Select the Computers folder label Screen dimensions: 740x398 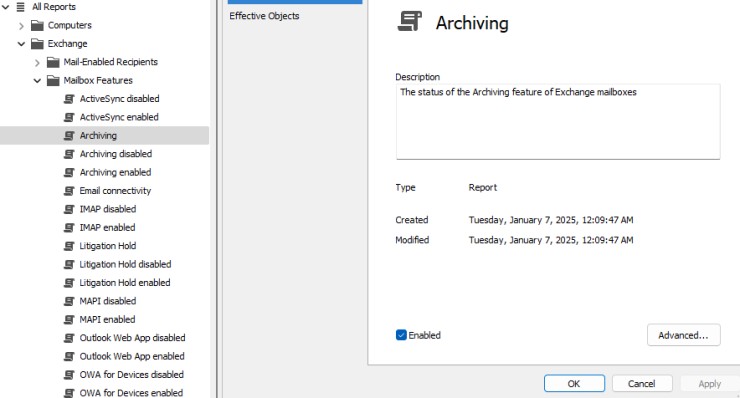(x=69, y=25)
